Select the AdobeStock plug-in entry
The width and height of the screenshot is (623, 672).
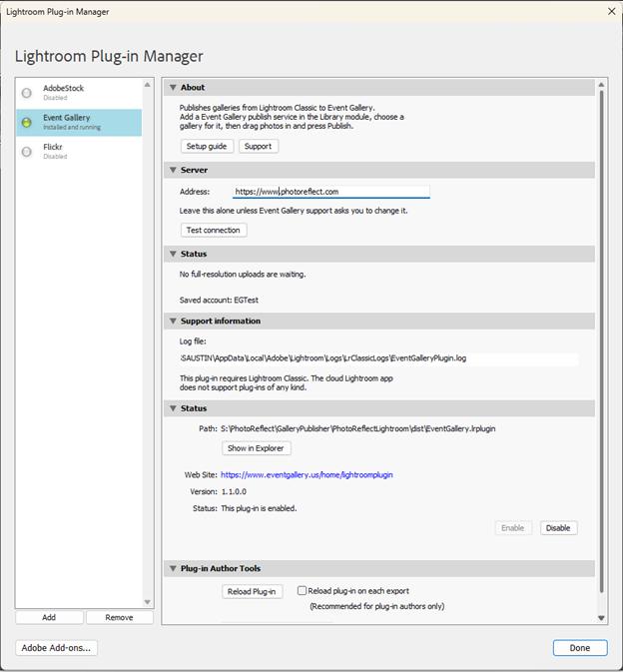pyautogui.click(x=79, y=93)
